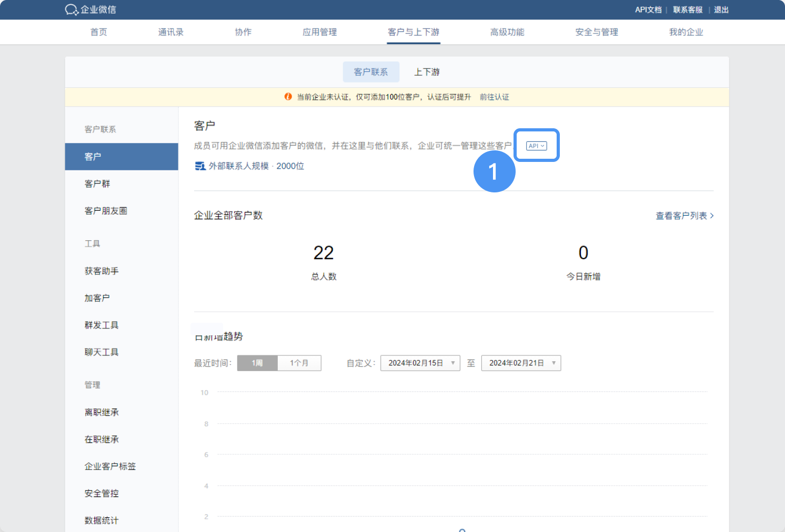
Task: Open the 客户与上下游 navigation tab
Action: (414, 32)
